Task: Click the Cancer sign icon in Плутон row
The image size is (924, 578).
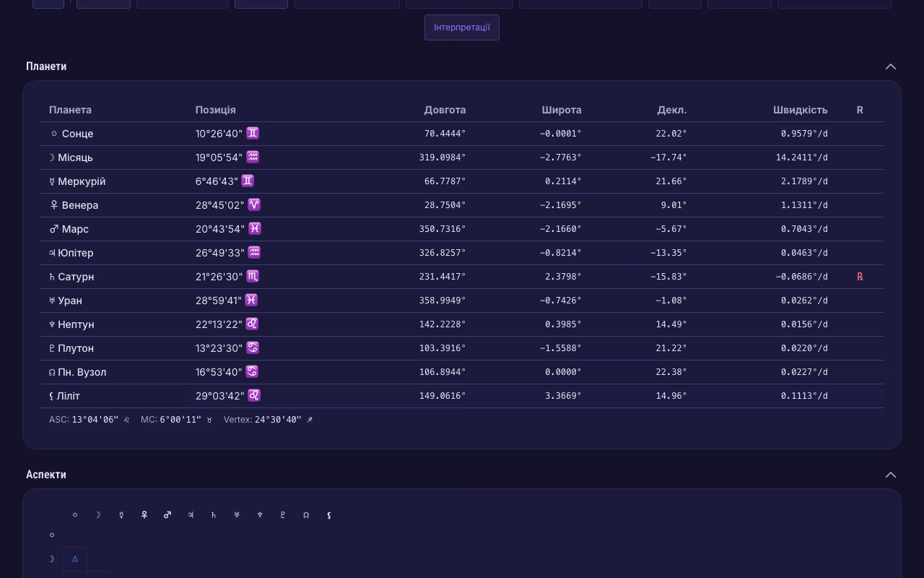Action: (253, 348)
